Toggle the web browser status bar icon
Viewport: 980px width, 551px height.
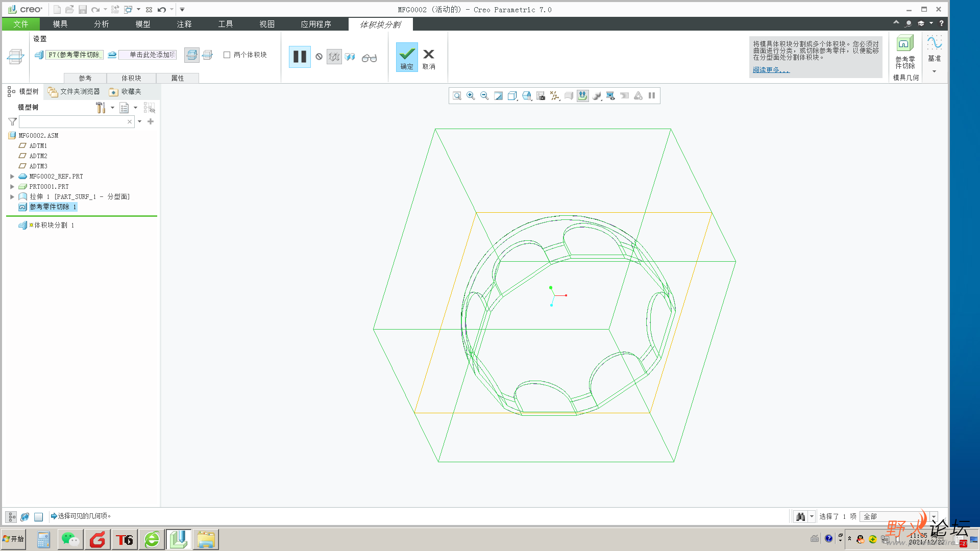(x=24, y=517)
